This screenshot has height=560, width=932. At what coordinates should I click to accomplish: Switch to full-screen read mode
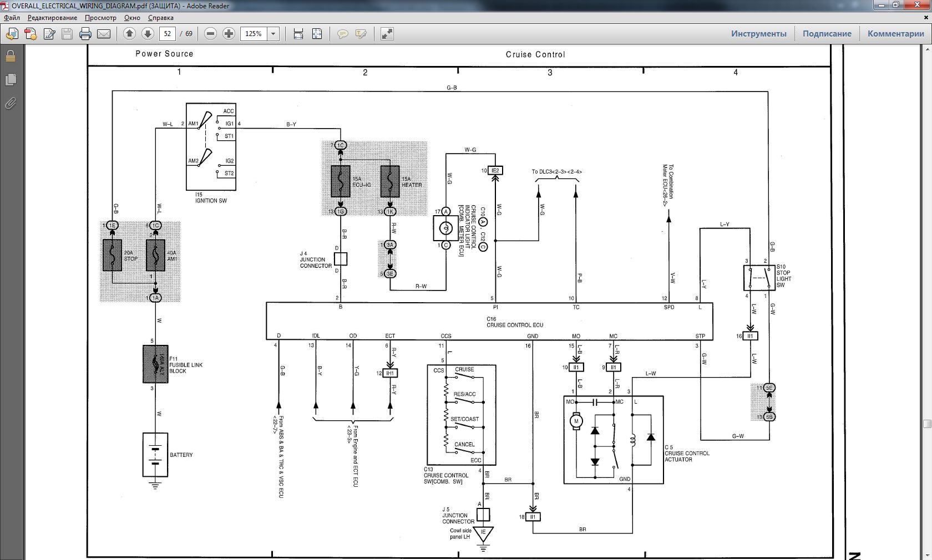(x=387, y=34)
